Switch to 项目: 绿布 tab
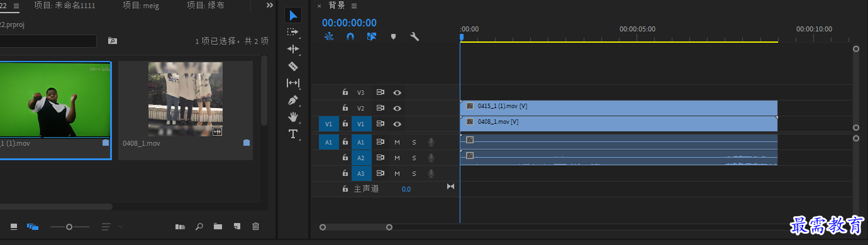Viewport: 868px width, 245px height. (x=206, y=5)
